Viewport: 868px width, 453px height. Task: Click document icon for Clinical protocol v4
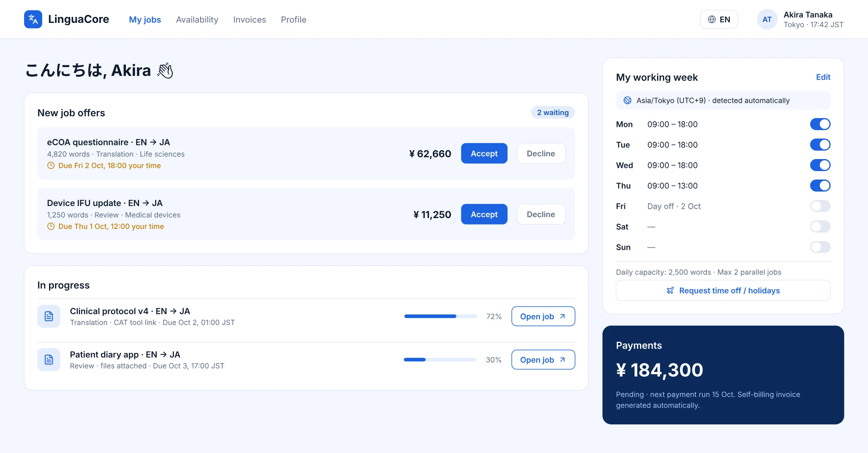(49, 316)
